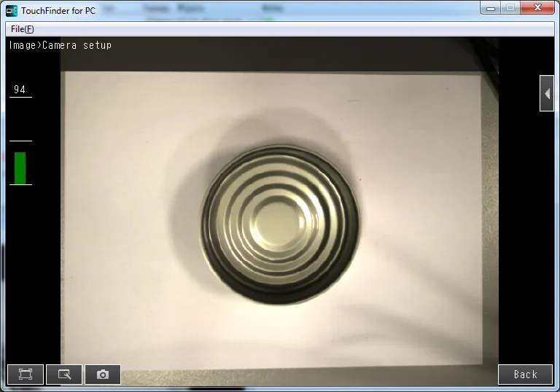Close the TouchFinder for PC window
The image size is (560, 392).
coord(539,8)
